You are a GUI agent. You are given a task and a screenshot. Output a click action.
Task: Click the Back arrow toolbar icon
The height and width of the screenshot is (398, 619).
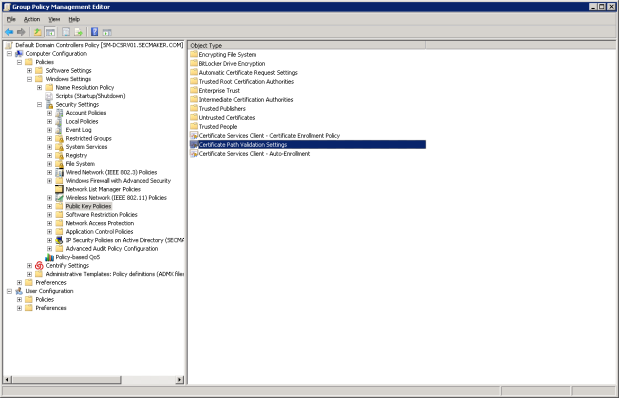pyautogui.click(x=9, y=32)
